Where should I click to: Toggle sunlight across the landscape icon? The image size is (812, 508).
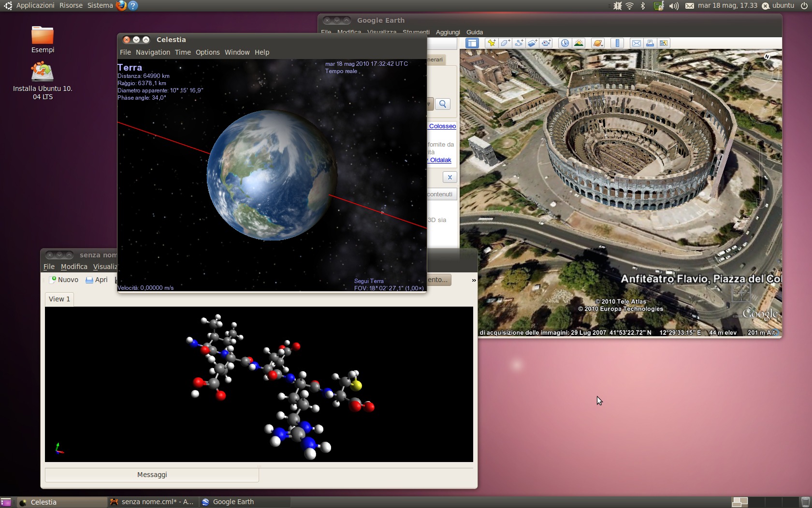[579, 43]
